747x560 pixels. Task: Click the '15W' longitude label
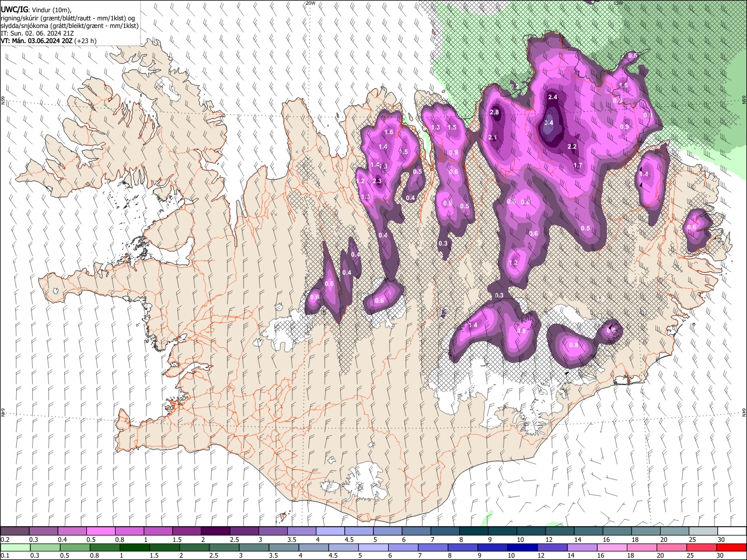618,3
